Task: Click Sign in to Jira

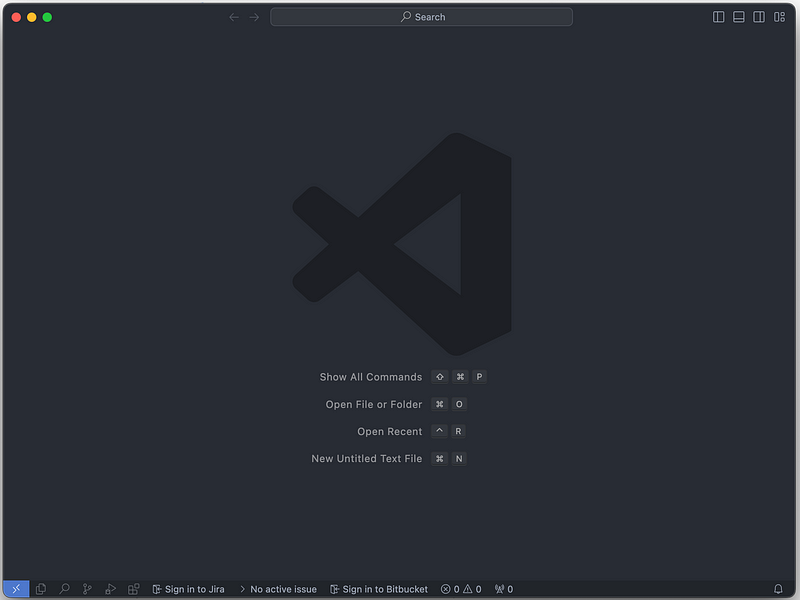Action: click(x=188, y=589)
